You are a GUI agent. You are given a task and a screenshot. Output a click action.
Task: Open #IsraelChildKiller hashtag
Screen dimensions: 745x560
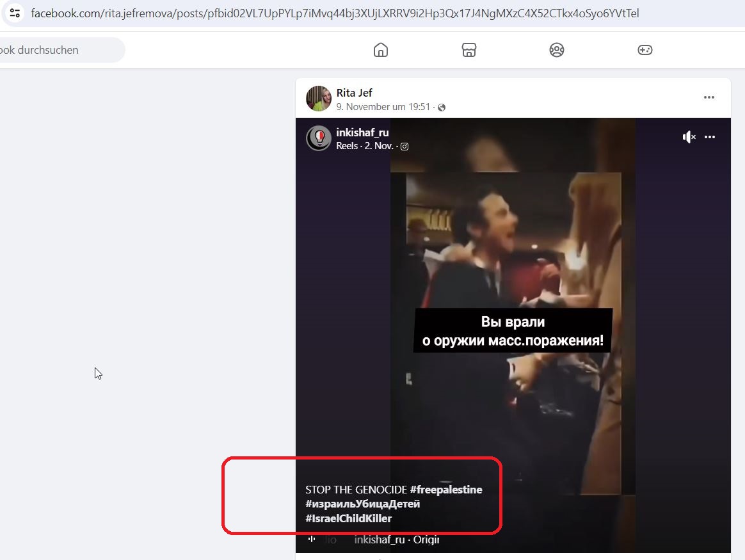point(348,518)
